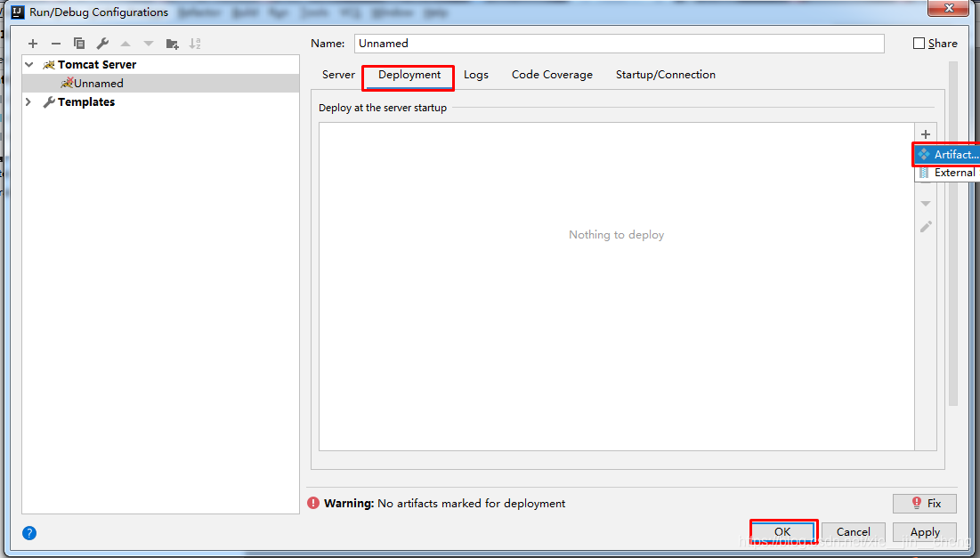The image size is (980, 558).
Task: Switch to the Deployment tab
Action: point(409,75)
